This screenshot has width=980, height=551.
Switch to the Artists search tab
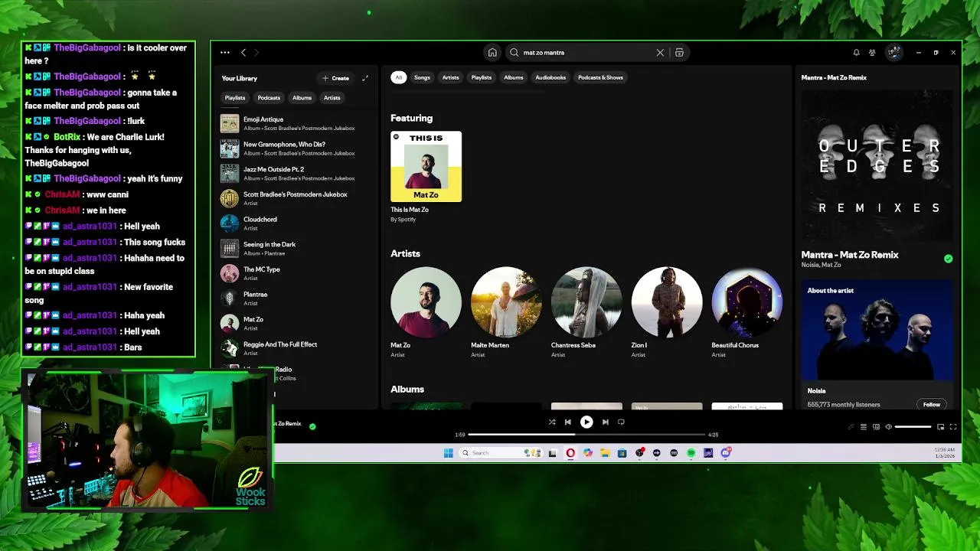pyautogui.click(x=450, y=77)
